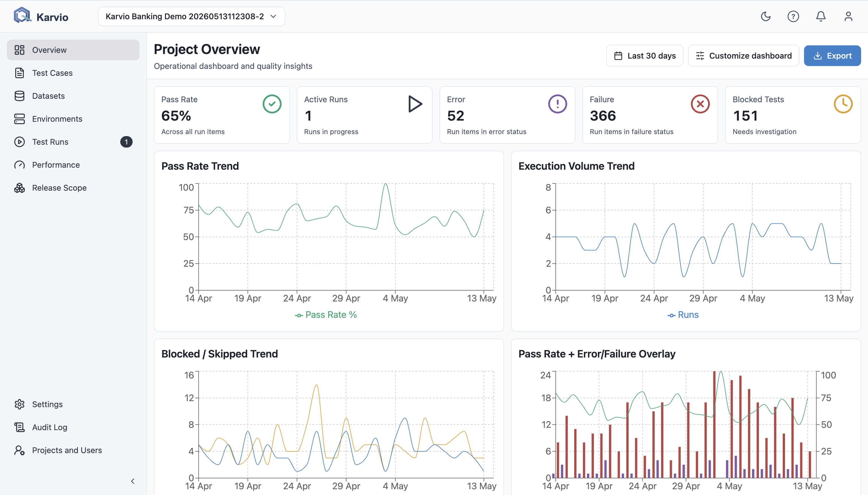Screen dimensions: 868x495
Task: Click the Environments server icon
Action: click(19, 119)
